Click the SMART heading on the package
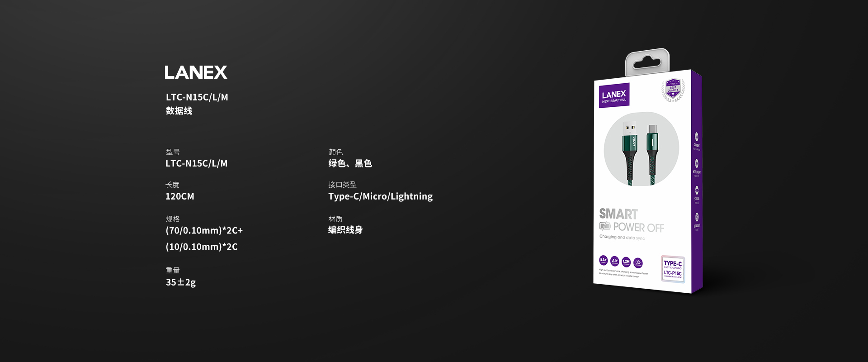 [618, 214]
